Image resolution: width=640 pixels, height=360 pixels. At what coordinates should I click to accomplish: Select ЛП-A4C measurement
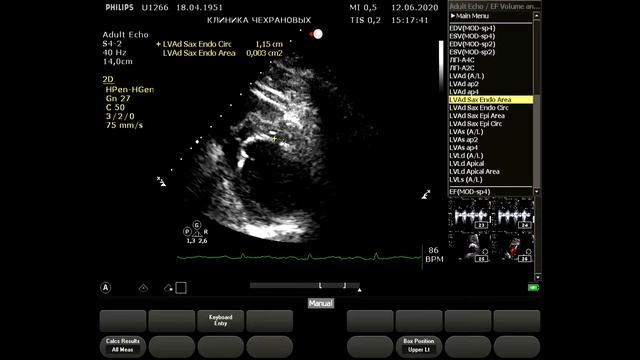(x=462, y=60)
